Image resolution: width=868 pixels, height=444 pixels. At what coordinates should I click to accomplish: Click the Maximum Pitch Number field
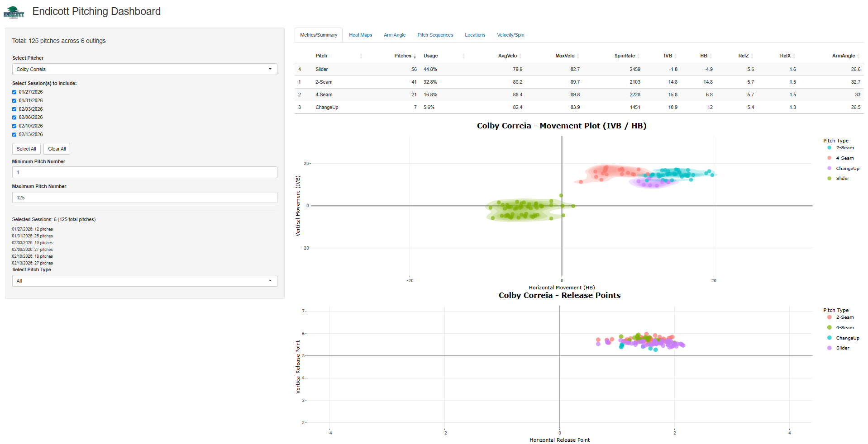pyautogui.click(x=144, y=198)
